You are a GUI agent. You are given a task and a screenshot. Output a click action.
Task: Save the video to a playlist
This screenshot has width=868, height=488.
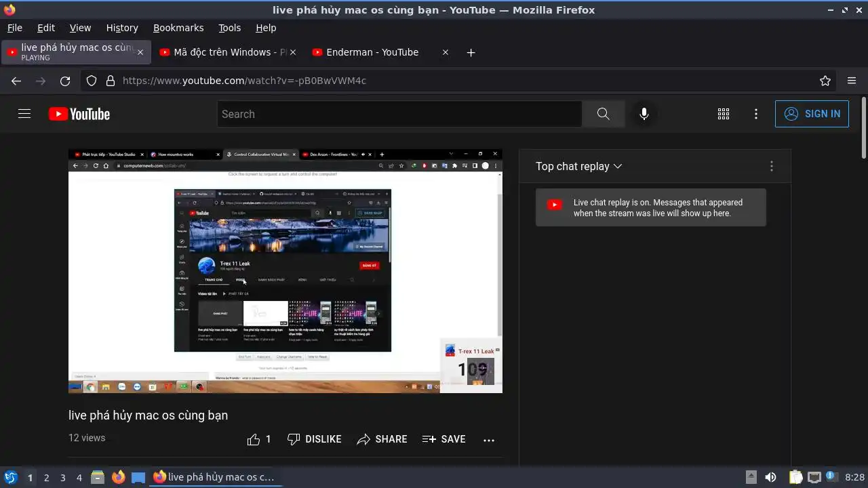pyautogui.click(x=444, y=439)
